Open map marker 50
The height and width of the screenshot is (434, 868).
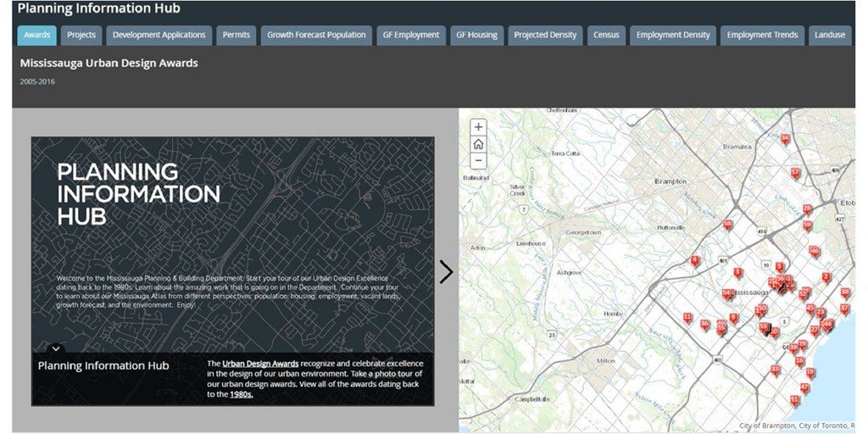coord(762,309)
